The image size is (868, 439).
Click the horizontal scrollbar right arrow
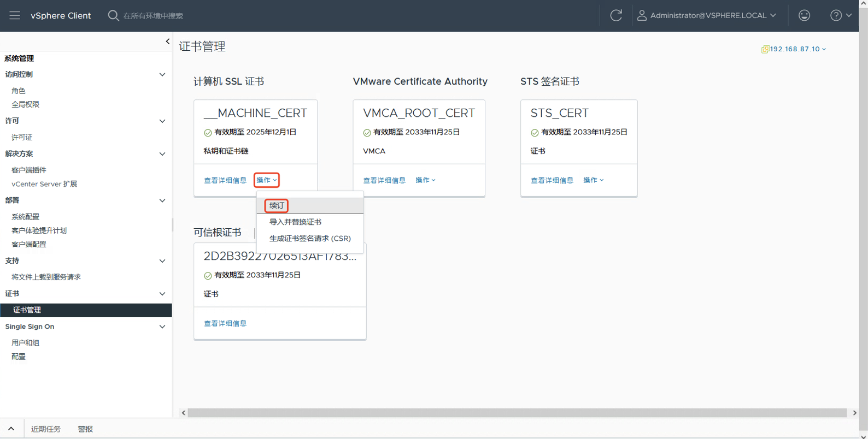(854, 413)
